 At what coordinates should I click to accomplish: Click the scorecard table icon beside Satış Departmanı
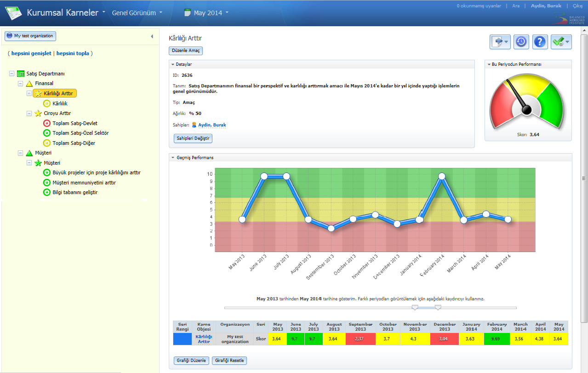coord(21,74)
